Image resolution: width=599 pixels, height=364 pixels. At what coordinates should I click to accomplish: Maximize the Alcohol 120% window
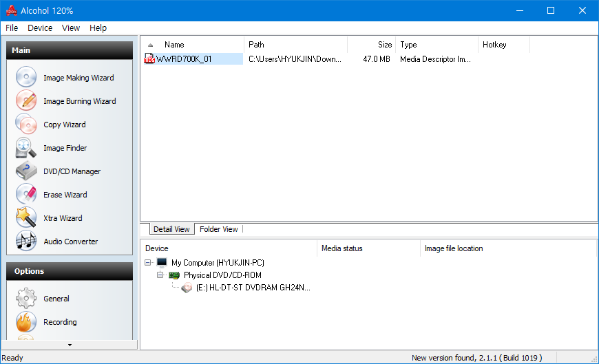pos(551,10)
